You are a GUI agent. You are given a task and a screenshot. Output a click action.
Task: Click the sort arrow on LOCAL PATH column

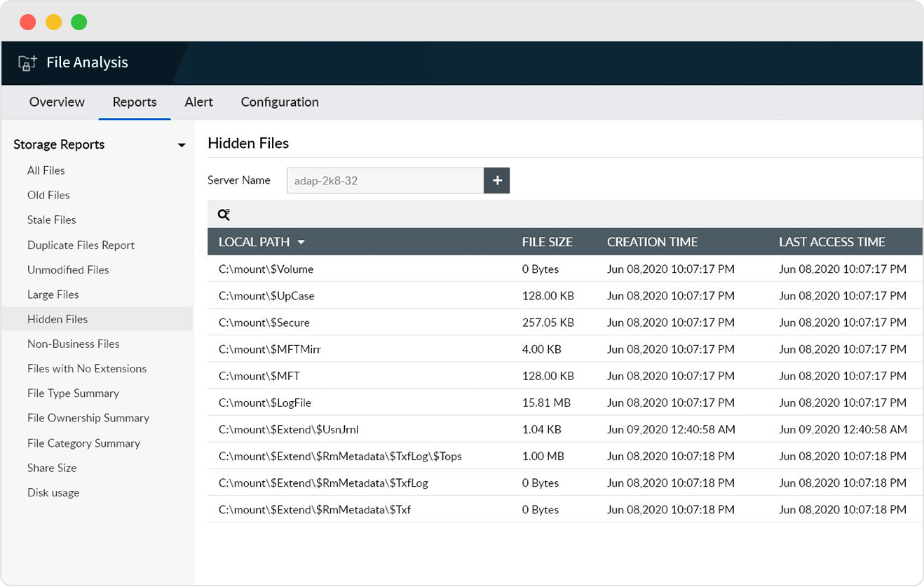(301, 242)
